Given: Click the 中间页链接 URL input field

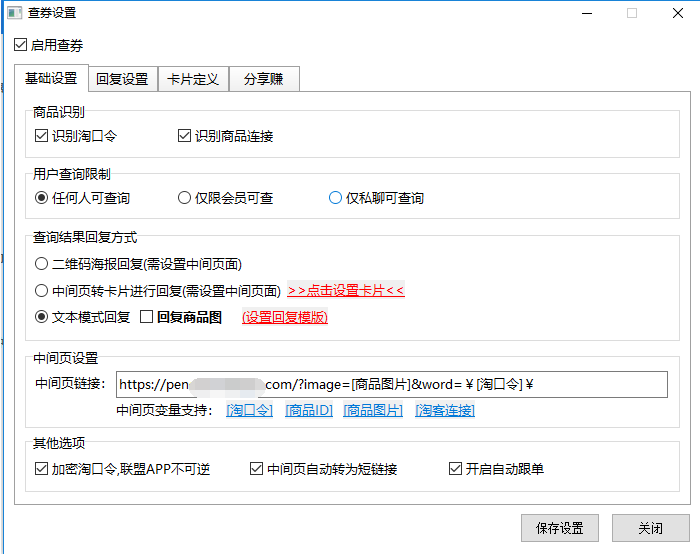Looking at the screenshot, I should (x=391, y=385).
